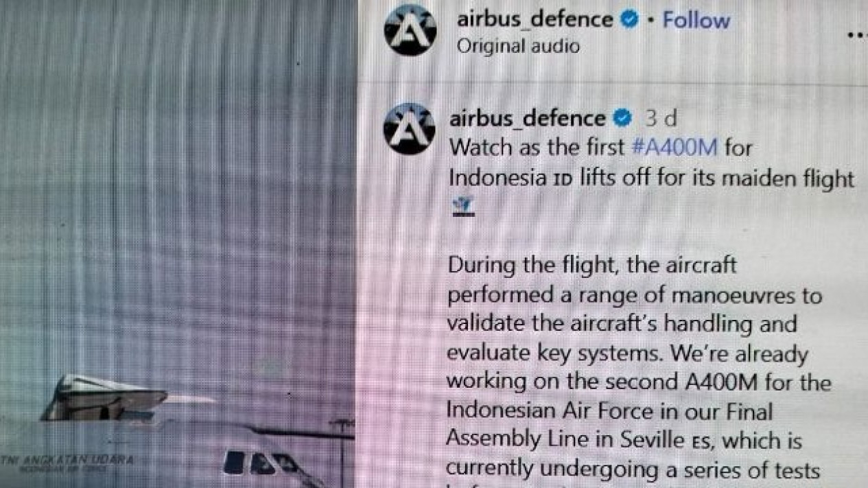Click the TNI Angkatan Udara lettering in video
Image resolution: width=868 pixels, height=488 pixels.
[67, 461]
